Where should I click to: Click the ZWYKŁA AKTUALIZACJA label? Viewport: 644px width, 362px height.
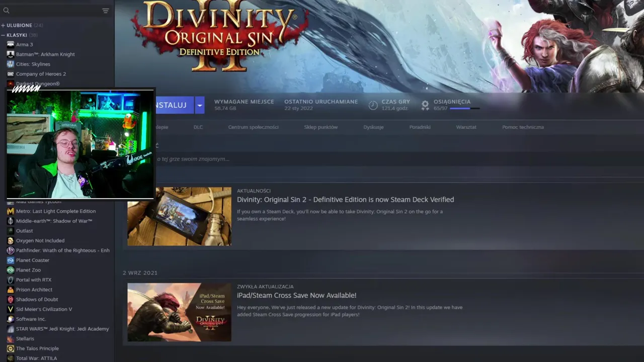pyautogui.click(x=265, y=287)
